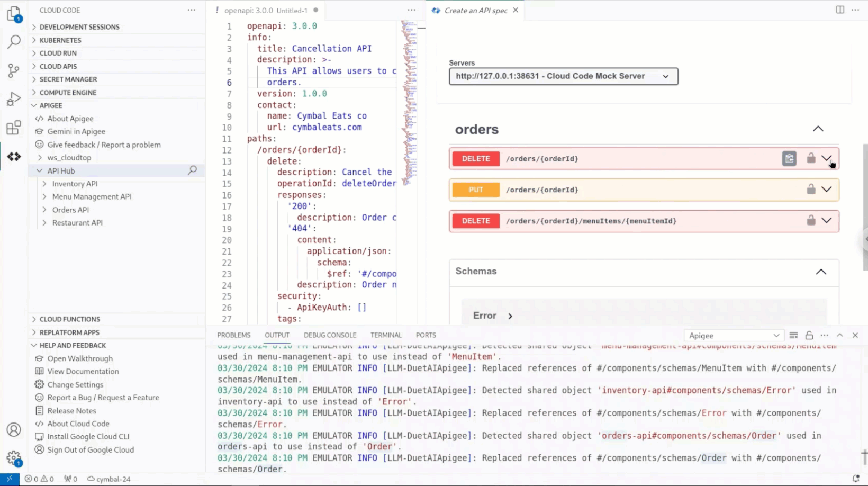Screen dimensions: 868x486
Task: Expand the ws_cloudtop workspace node
Action: click(x=40, y=158)
